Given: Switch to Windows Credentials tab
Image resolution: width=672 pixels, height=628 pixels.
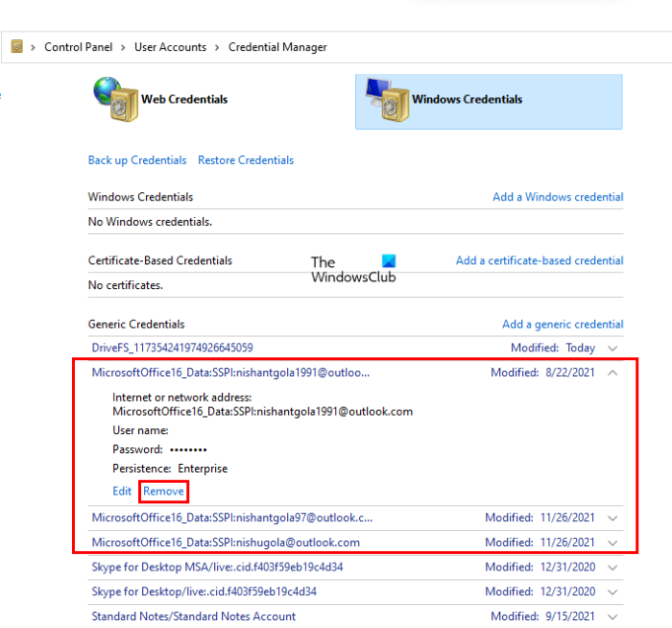Looking at the screenshot, I should 489,102.
